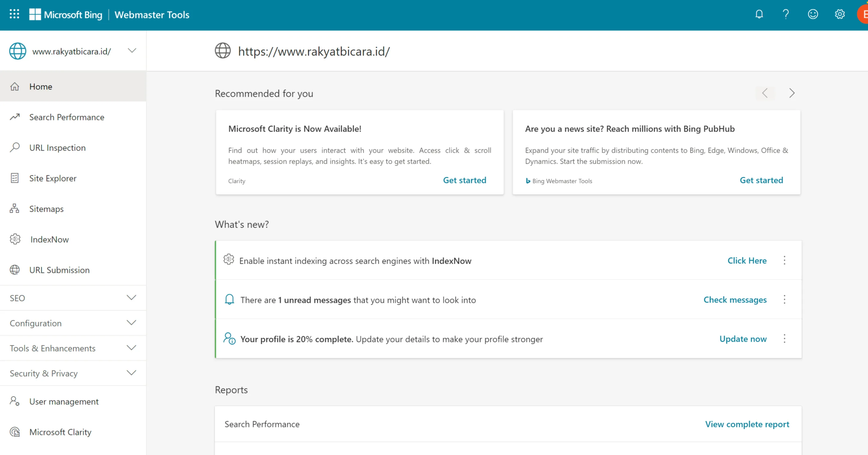
Task: Click the https://www.rakyatbicara.id/ heading
Action: tap(314, 51)
